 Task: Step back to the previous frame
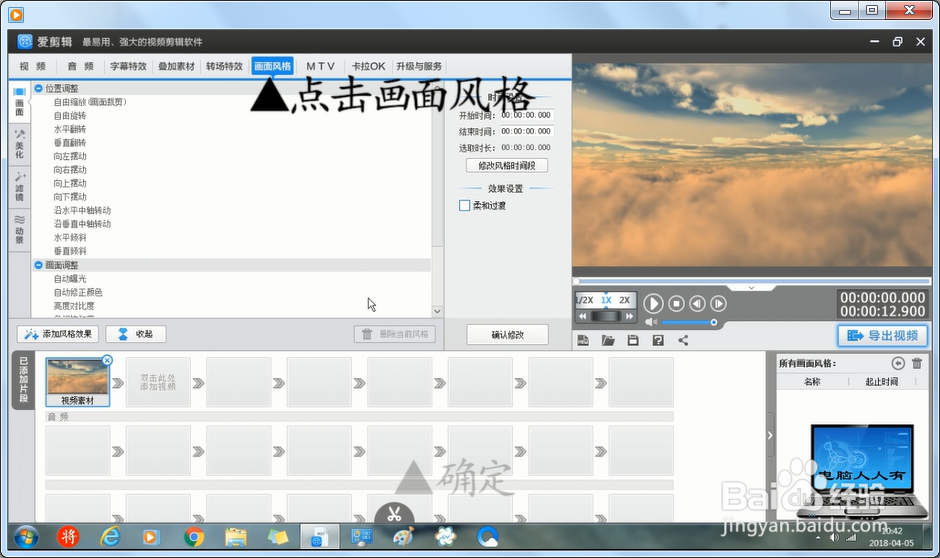pyautogui.click(x=697, y=304)
